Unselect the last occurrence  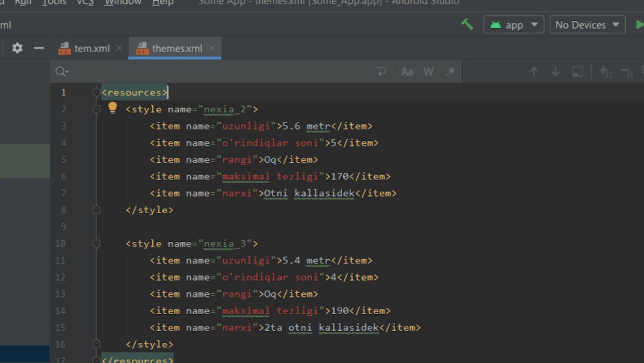[x=626, y=72]
